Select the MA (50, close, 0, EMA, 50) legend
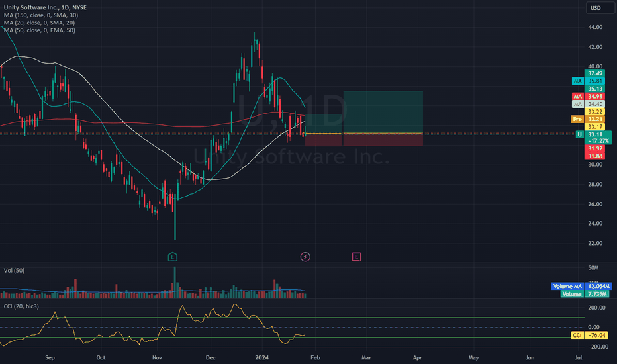Screen dimensions: 617x364 click(39, 30)
